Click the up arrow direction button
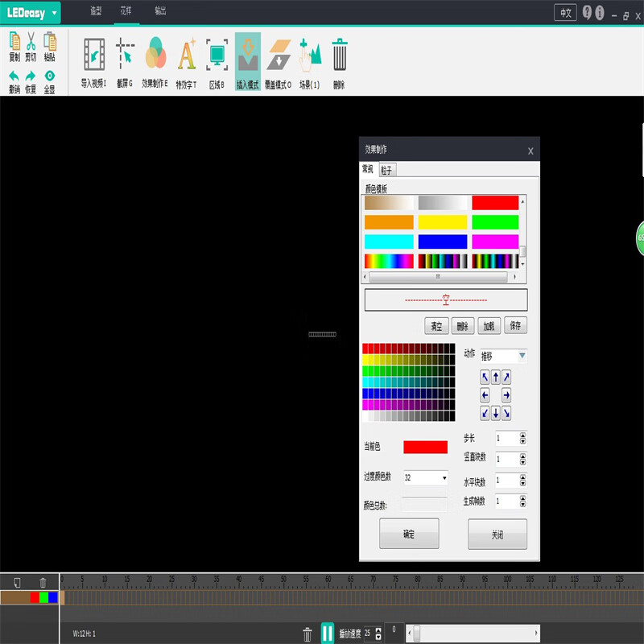The width and height of the screenshot is (644, 644). [x=496, y=377]
